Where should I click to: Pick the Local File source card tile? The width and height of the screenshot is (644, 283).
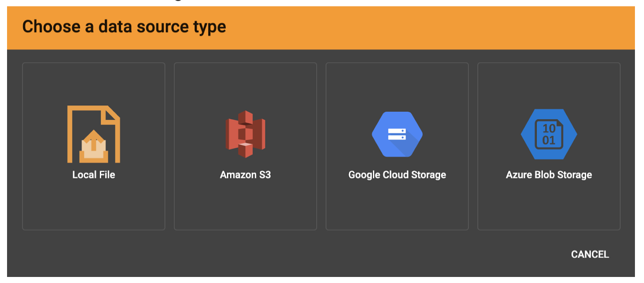coord(94,206)
